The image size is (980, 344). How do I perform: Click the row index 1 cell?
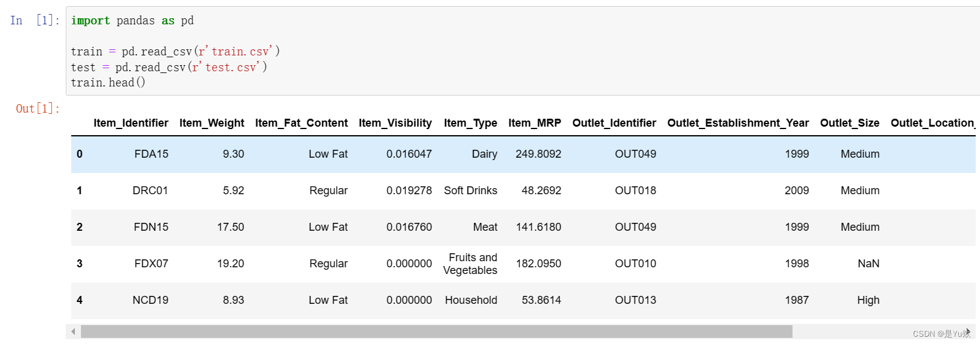coord(80,191)
